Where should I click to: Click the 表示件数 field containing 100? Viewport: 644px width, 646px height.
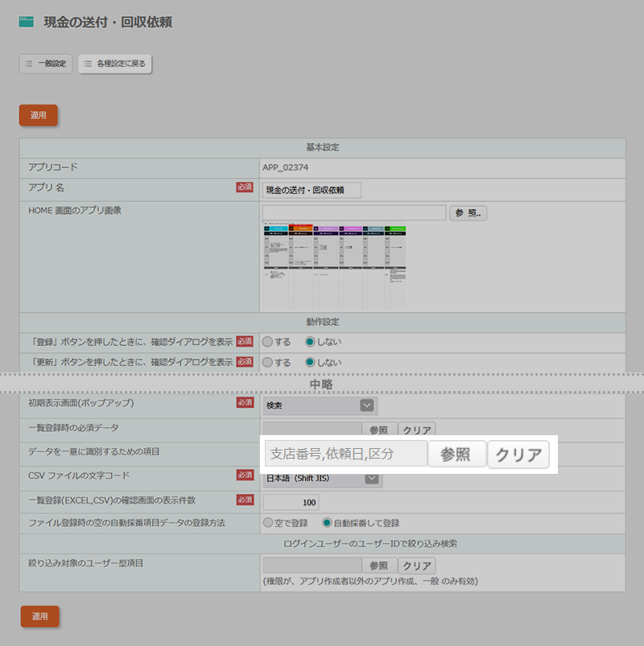tap(291, 502)
